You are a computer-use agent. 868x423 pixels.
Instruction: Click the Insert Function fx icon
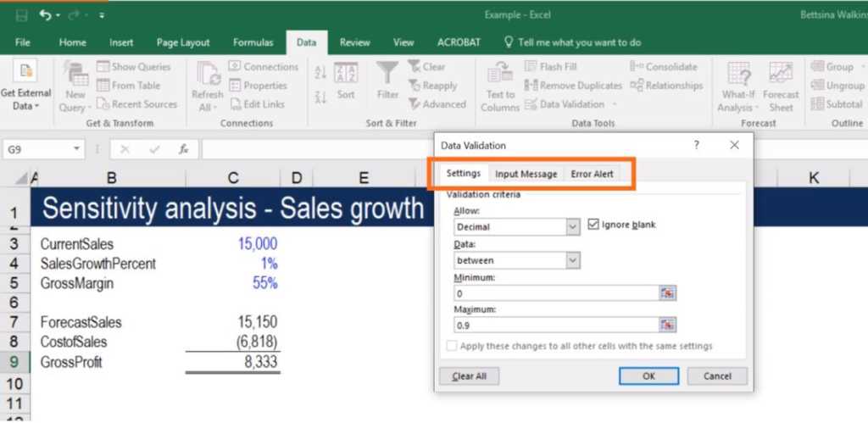point(183,149)
